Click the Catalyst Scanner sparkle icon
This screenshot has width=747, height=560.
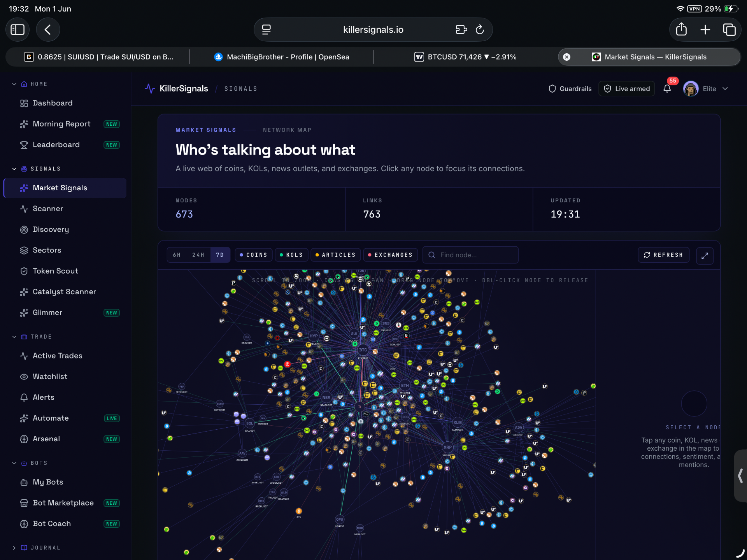point(24,292)
